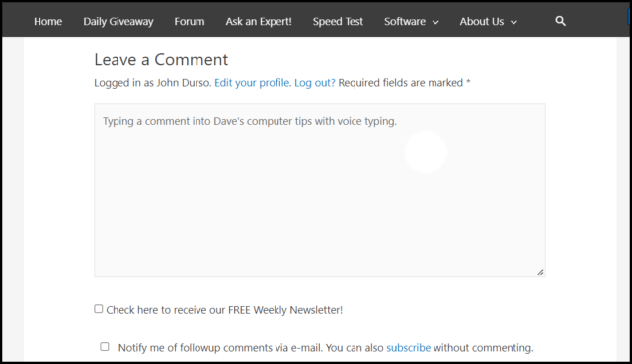Enable the FREE Weekly Newsletter checkbox
The width and height of the screenshot is (632, 364).
point(99,309)
